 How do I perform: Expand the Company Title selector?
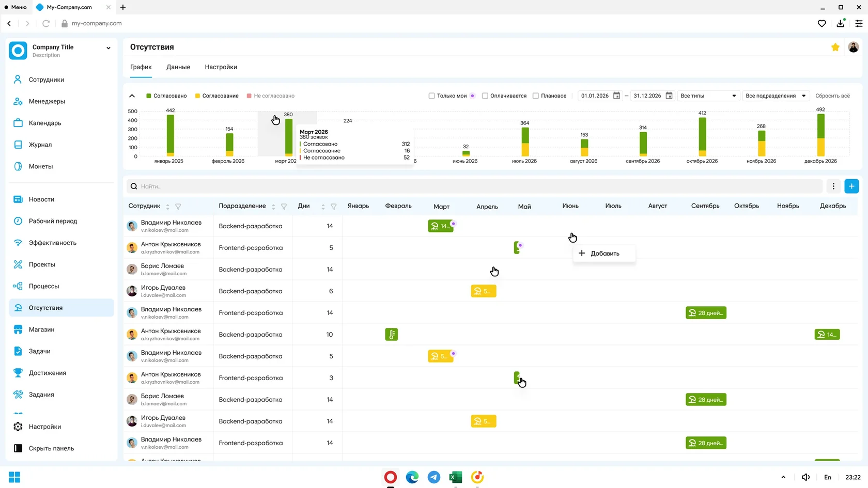coord(108,48)
